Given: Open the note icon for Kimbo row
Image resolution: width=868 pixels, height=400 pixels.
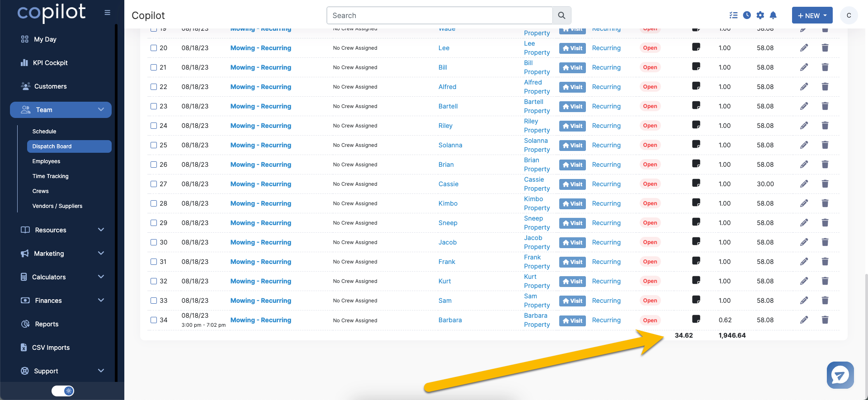Looking at the screenshot, I should point(696,202).
